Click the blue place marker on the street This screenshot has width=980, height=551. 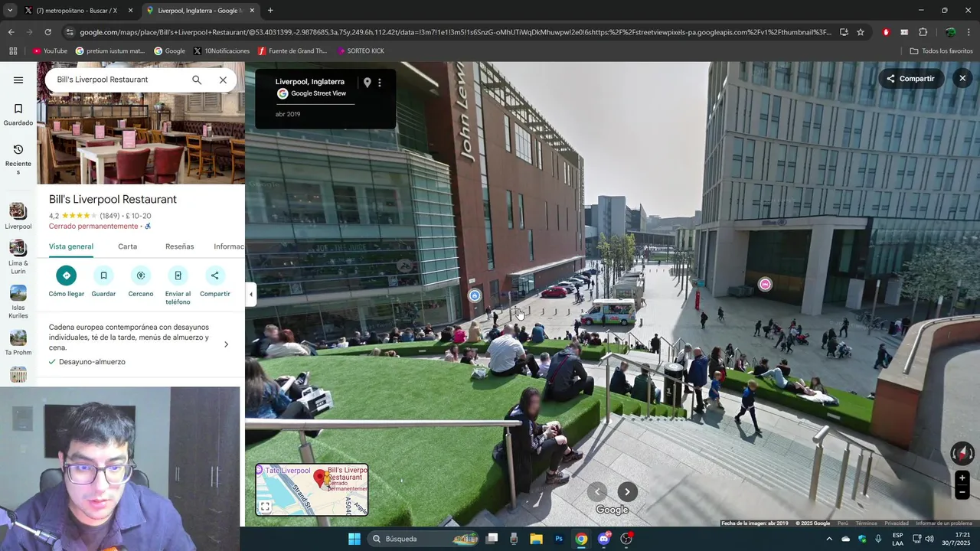point(475,295)
